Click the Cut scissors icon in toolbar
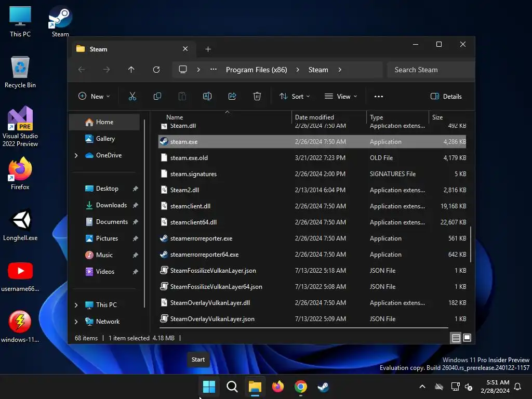 pyautogui.click(x=132, y=96)
